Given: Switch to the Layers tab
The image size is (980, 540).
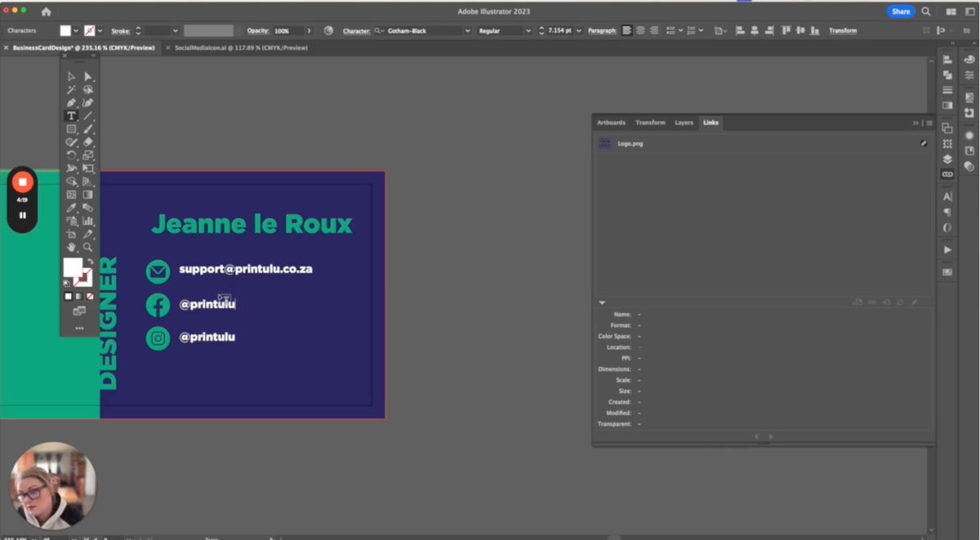Looking at the screenshot, I should click(x=684, y=123).
